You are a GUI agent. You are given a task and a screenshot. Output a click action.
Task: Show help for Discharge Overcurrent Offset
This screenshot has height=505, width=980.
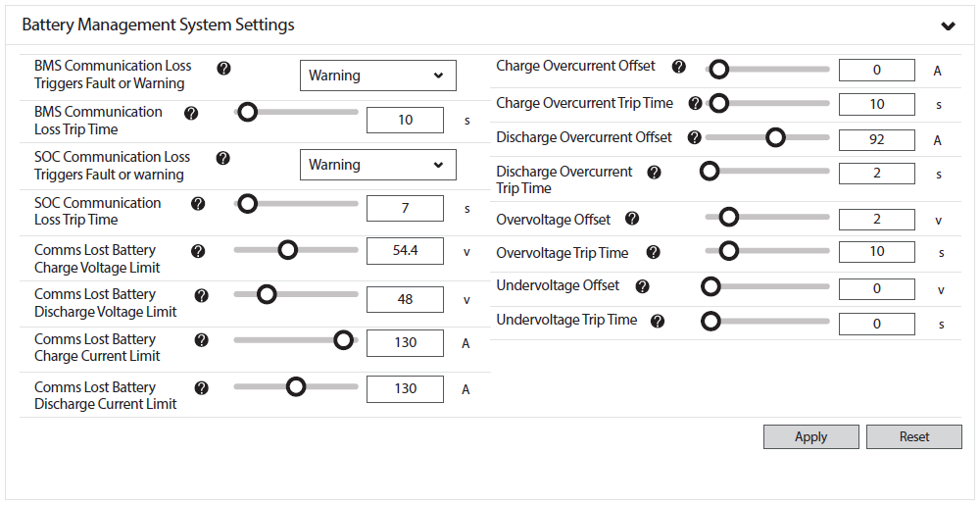click(695, 137)
